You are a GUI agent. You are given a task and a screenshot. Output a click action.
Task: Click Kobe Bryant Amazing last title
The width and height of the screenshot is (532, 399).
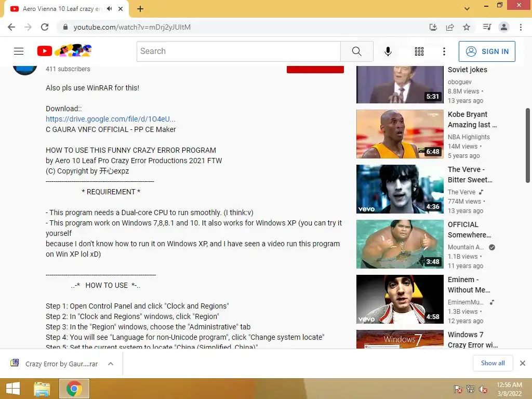[472, 119]
